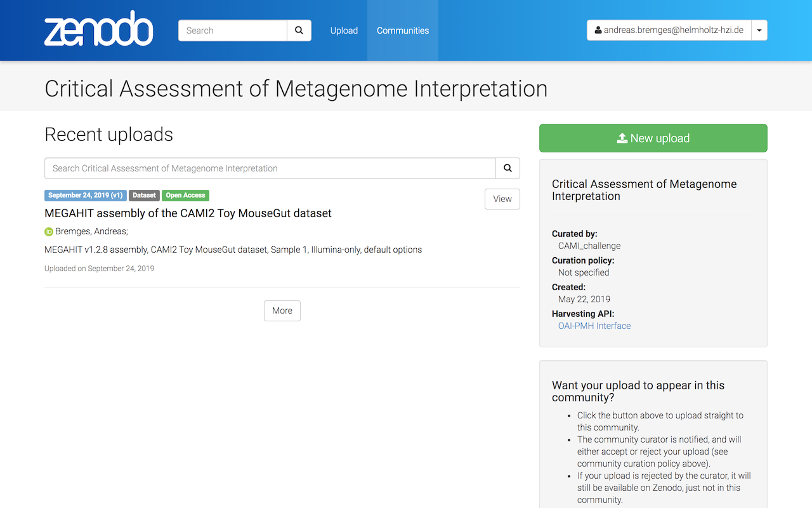Open the MEGAHIT assembly record title
The width and height of the screenshot is (812, 508).
pyautogui.click(x=188, y=213)
